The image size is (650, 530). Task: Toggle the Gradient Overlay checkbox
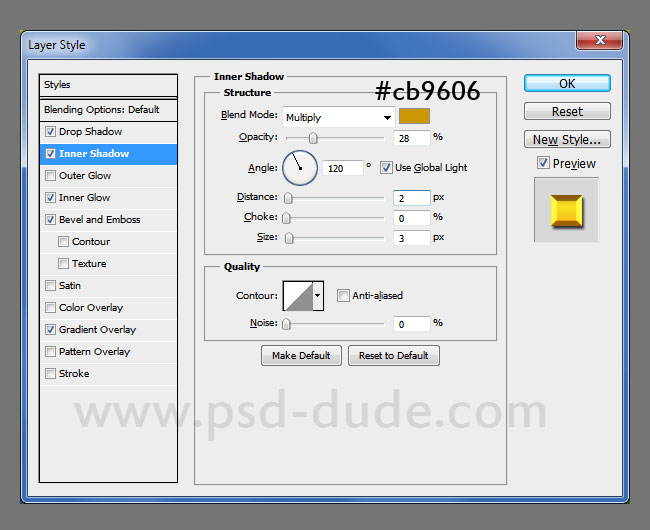(50, 329)
